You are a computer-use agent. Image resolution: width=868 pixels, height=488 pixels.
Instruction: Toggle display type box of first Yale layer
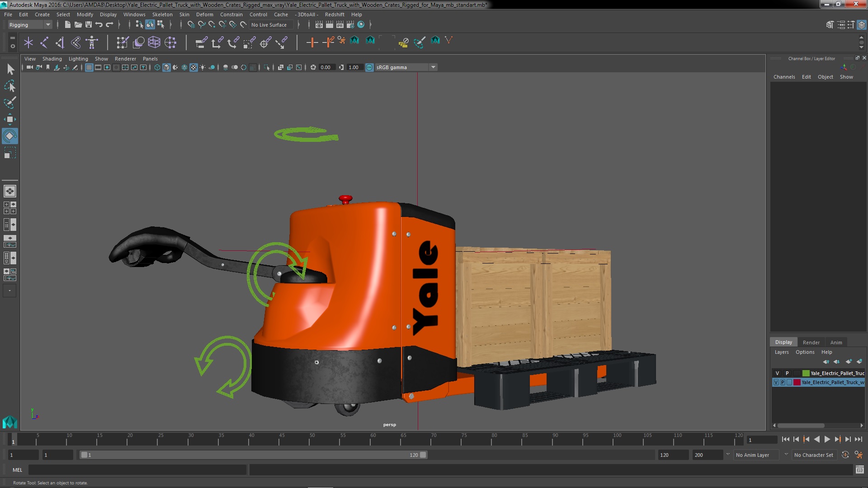pyautogui.click(x=796, y=373)
